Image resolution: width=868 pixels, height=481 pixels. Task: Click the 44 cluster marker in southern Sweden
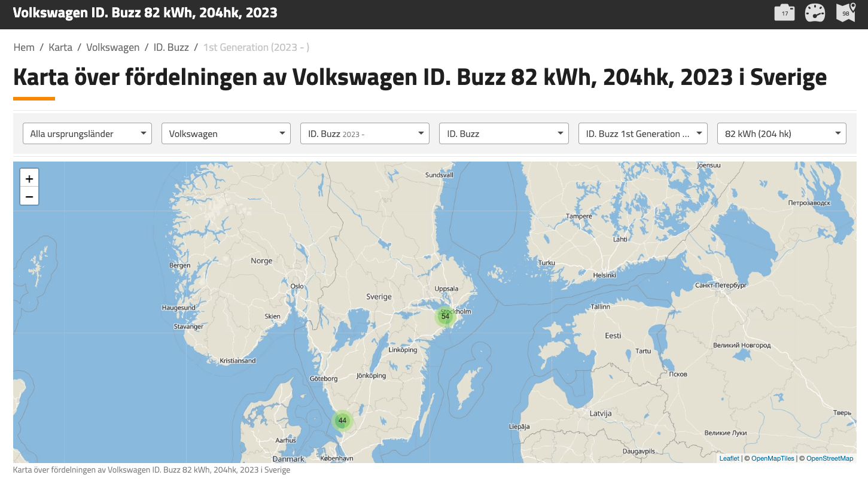pos(342,421)
